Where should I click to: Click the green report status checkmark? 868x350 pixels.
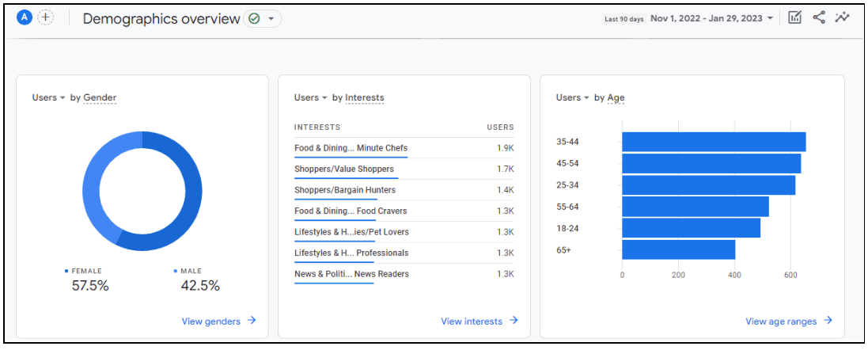click(255, 18)
